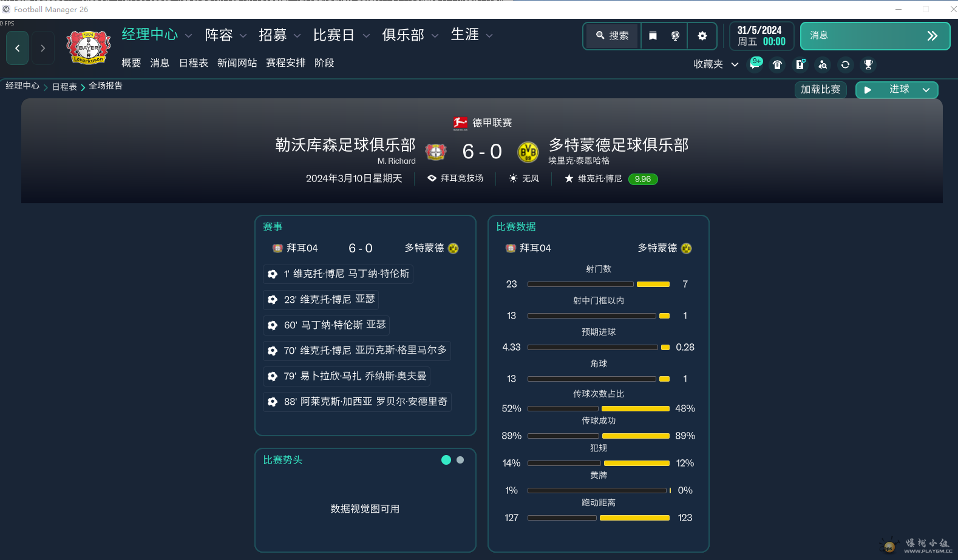Click the 9.96 rating badge
This screenshot has width=958, height=560.
point(643,179)
